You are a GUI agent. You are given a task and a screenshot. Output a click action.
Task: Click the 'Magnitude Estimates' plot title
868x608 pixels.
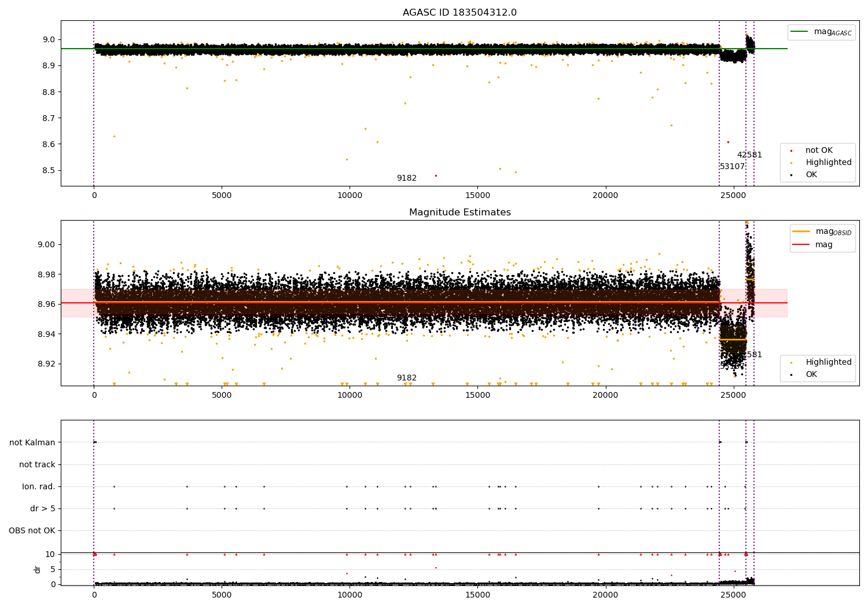tap(459, 213)
